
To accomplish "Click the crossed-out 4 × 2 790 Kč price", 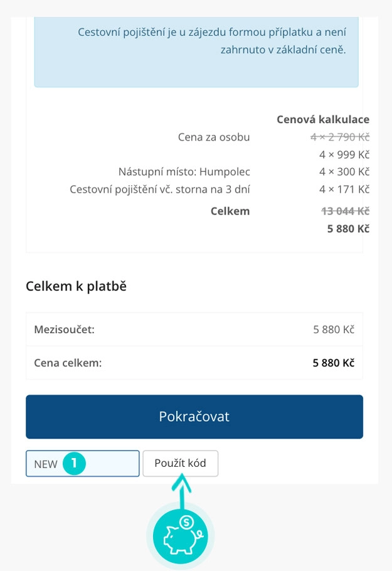I will pyautogui.click(x=339, y=137).
